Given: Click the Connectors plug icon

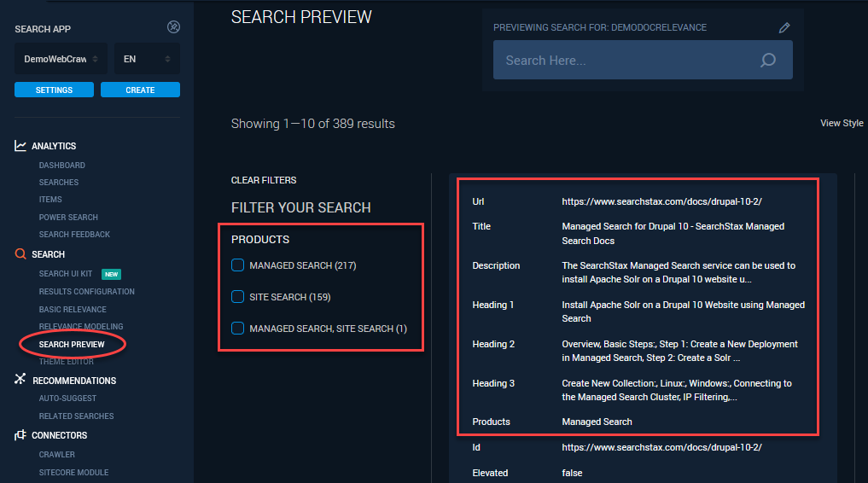Looking at the screenshot, I should point(20,435).
